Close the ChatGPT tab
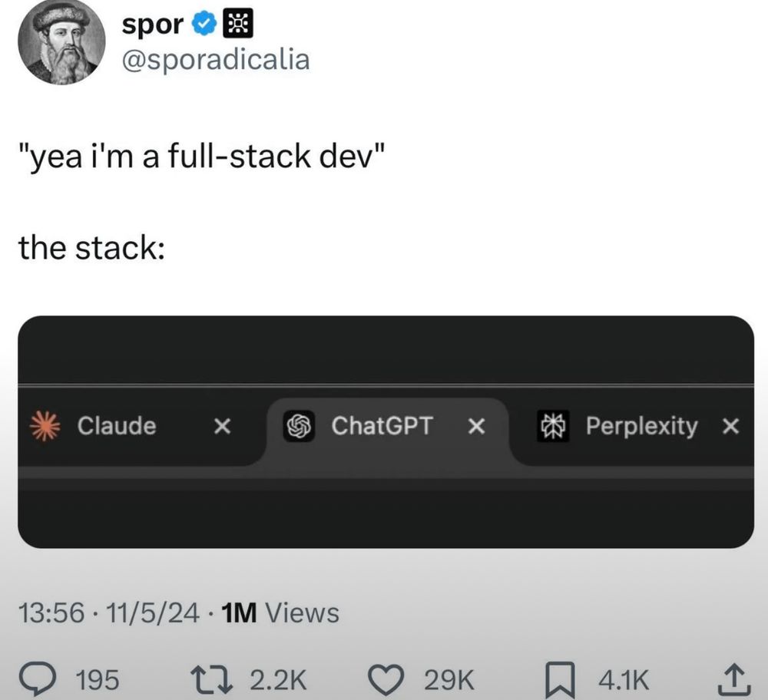 [x=478, y=427]
